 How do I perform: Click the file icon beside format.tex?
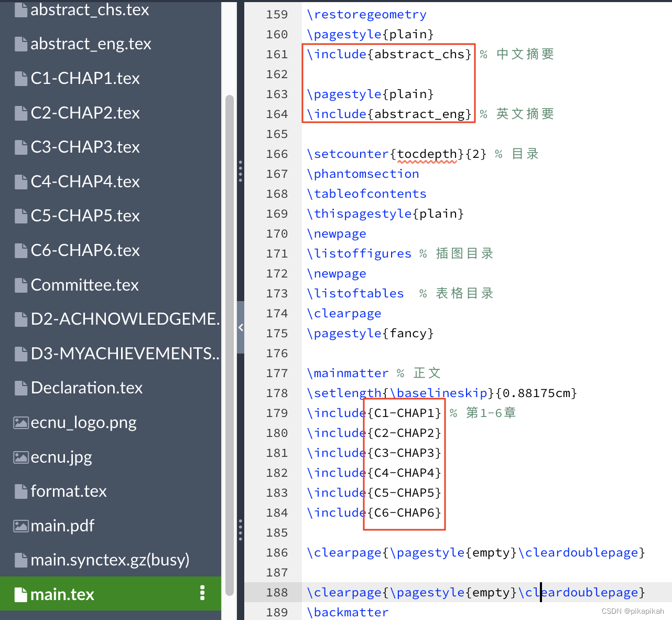21,491
